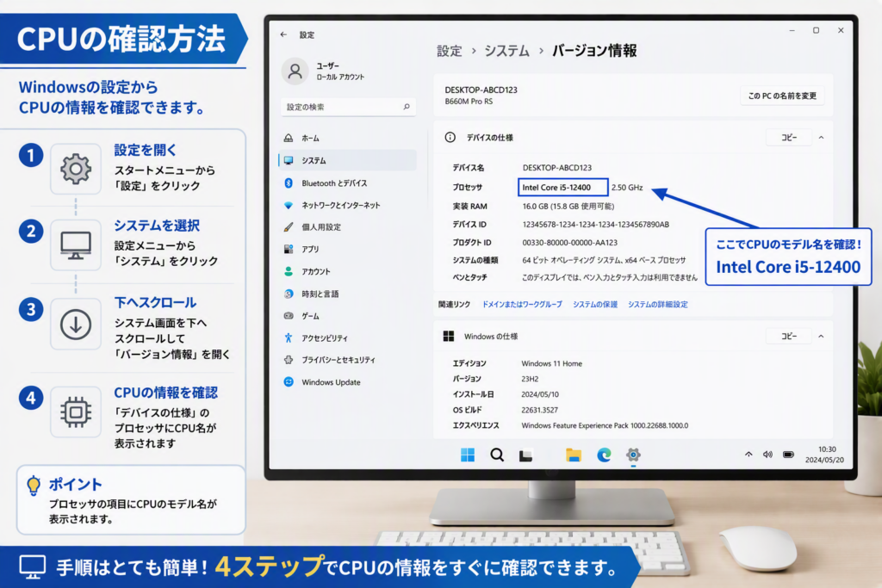The image size is (882, 588).
Task: Select アクセシビリティ menu label in sidebar
Action: pyautogui.click(x=325, y=337)
